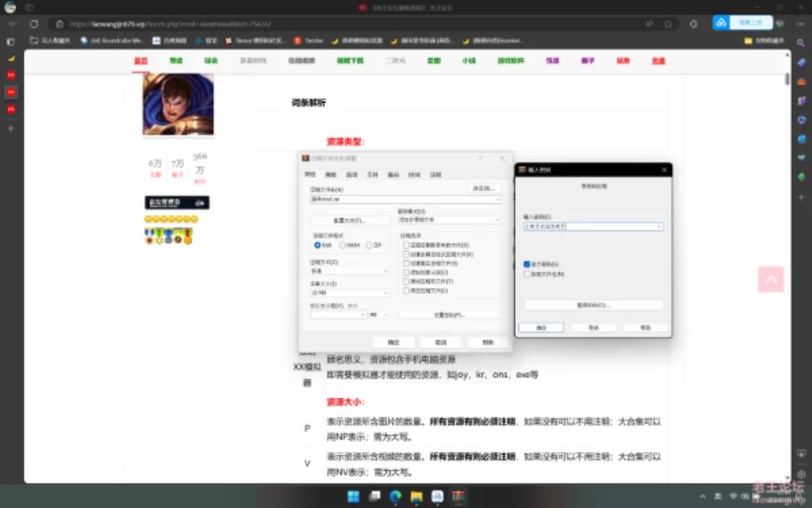The image size is (812, 508).
Task: Open File Explorer from the taskbar
Action: [416, 496]
